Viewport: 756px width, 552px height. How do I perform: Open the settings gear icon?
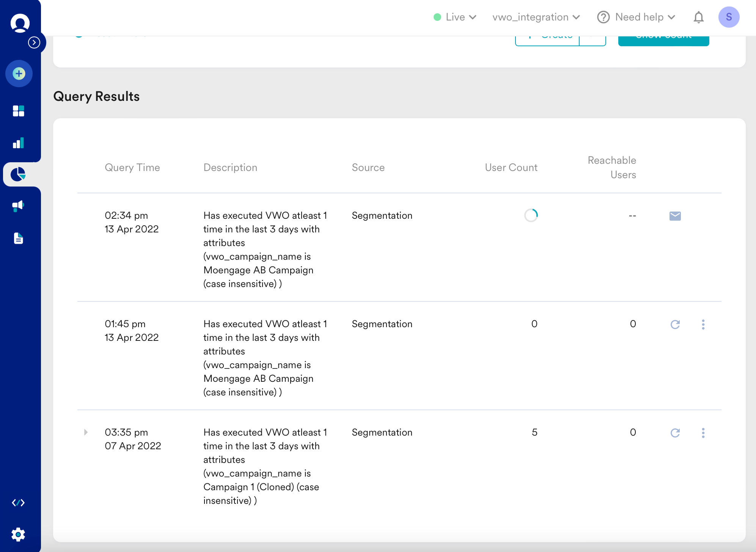[18, 535]
